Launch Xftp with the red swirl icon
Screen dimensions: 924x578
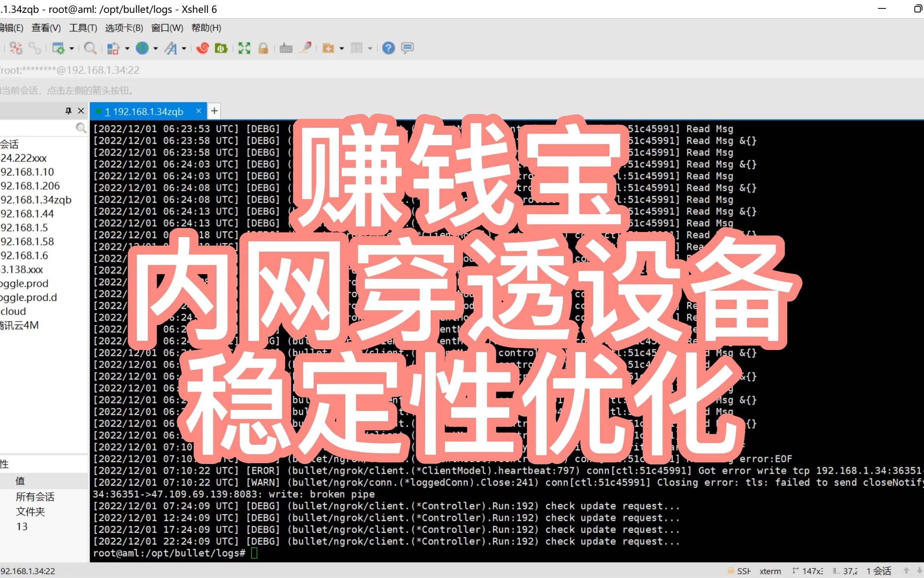[203, 49]
